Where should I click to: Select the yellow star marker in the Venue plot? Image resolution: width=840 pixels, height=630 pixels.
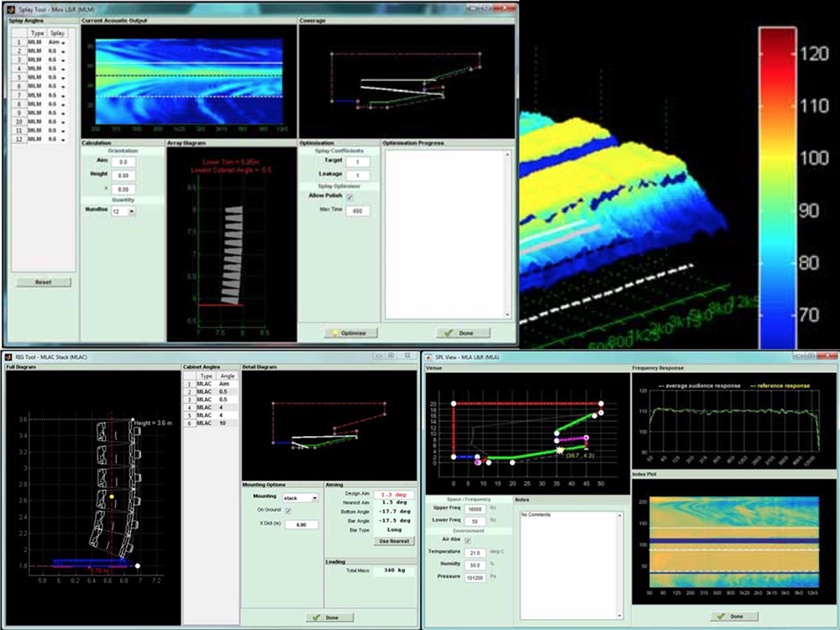pyautogui.click(x=559, y=451)
